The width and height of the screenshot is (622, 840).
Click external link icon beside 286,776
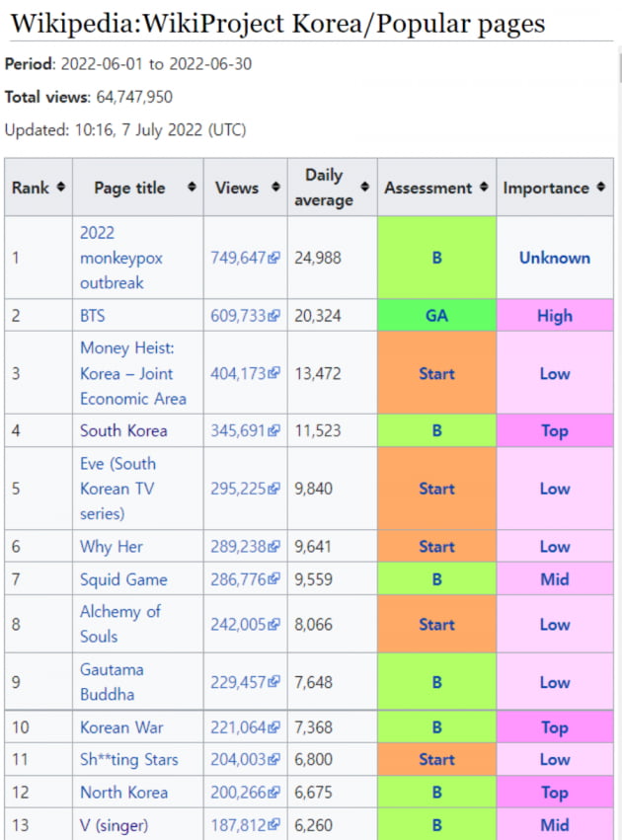[273, 578]
